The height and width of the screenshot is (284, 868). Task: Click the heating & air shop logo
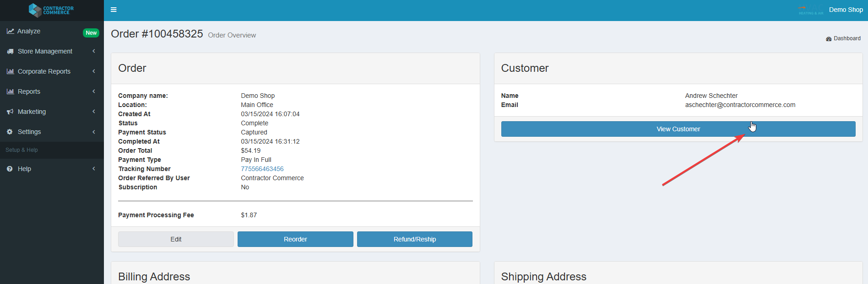[811, 10]
